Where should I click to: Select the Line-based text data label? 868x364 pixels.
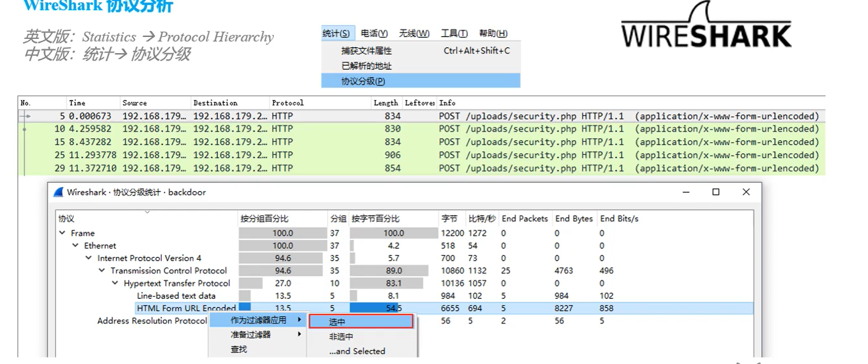[x=176, y=295]
